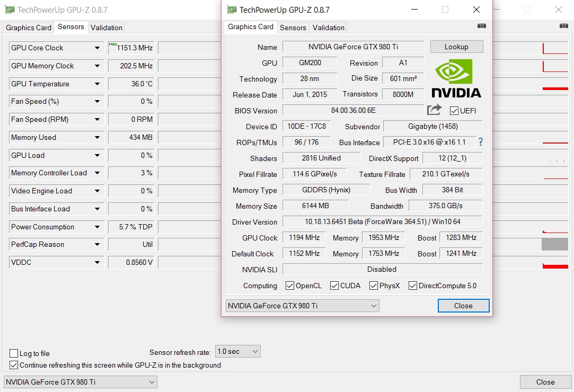574x392 pixels.
Task: Click the GPU Core Clock 1151.3 MHz value
Action: point(131,48)
